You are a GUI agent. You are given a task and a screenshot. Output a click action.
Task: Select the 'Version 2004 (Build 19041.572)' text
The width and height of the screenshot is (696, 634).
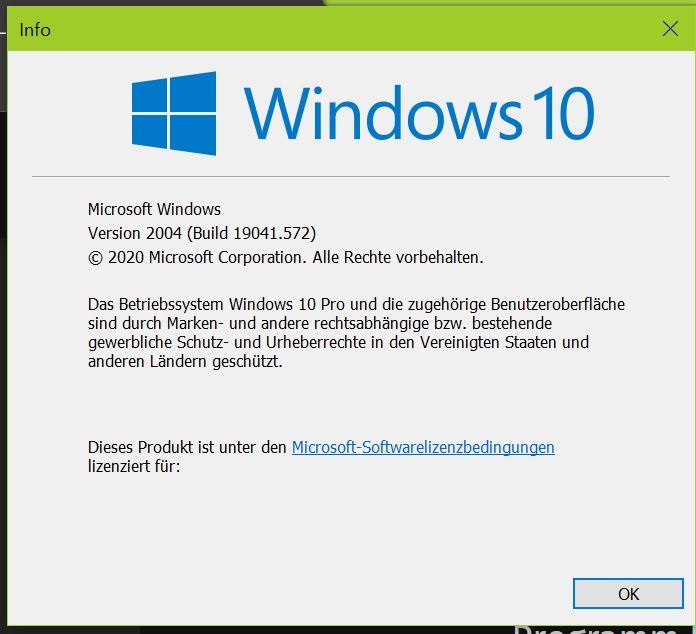pos(202,233)
